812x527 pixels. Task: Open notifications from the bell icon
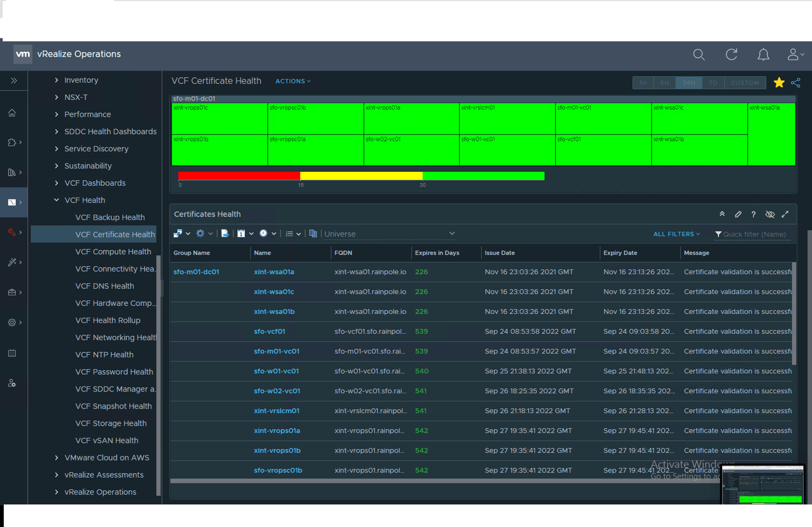763,54
